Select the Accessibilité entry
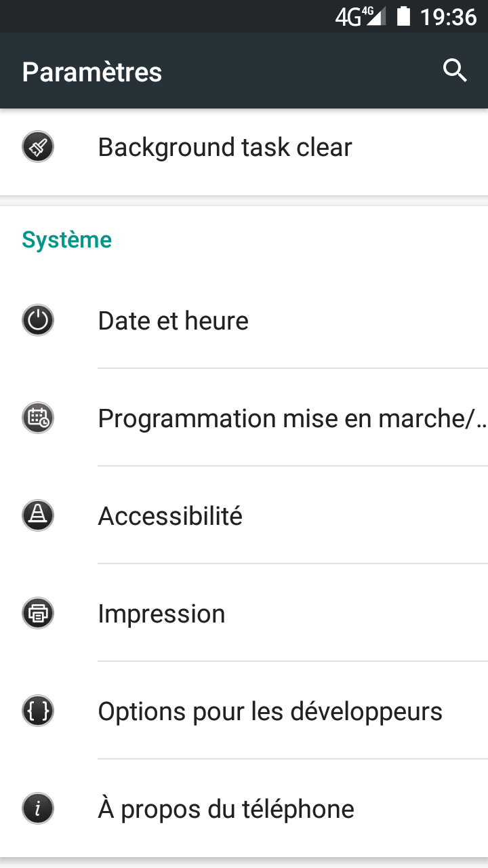 pyautogui.click(x=170, y=516)
